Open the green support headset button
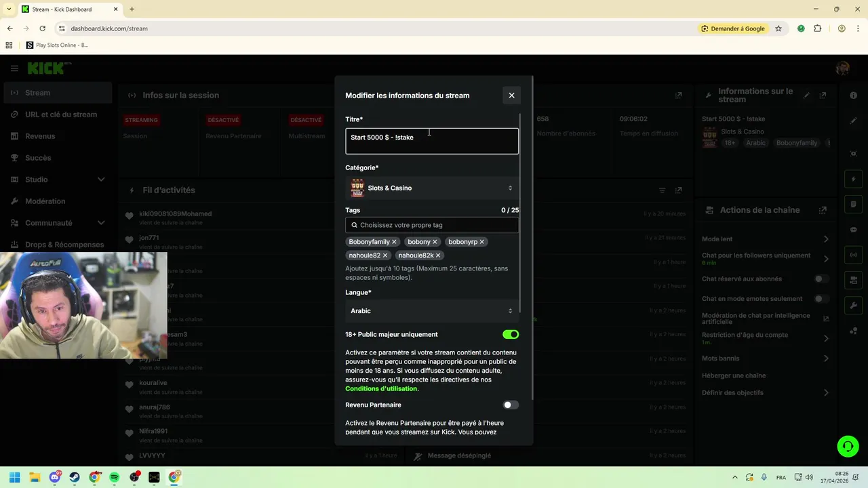 [848, 446]
